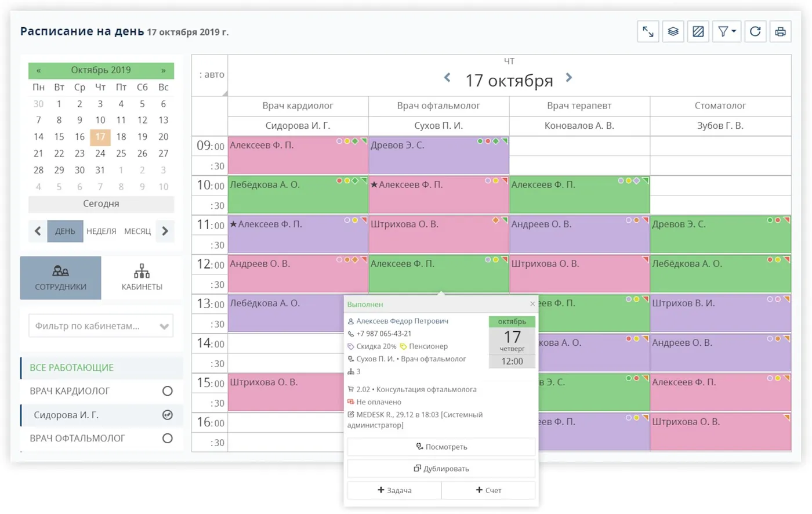Select ВСЕ РАБОТАЮЩИЕ in the staff list

101,368
